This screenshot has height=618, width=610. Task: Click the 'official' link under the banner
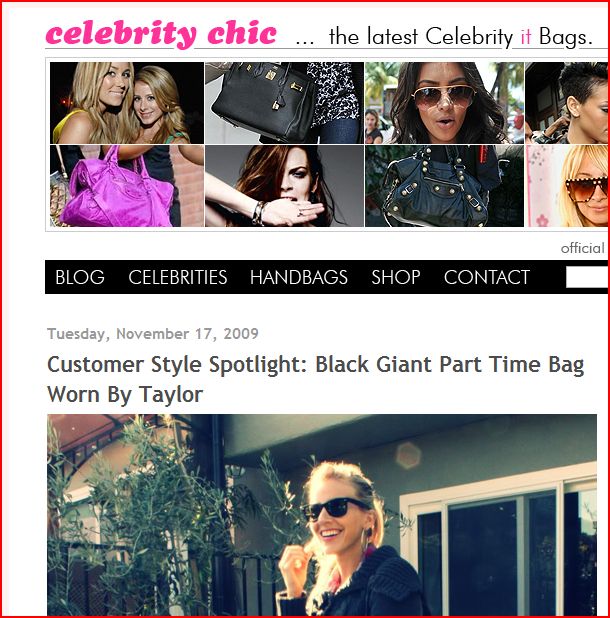point(582,248)
